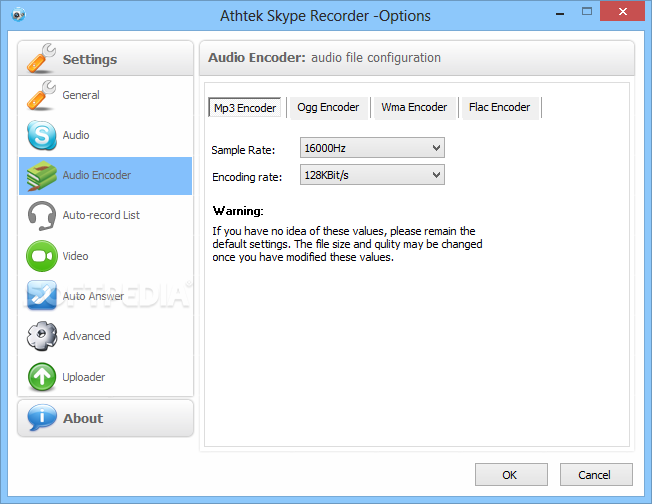Open the General settings page
Viewport: 652px width, 504px height.
click(105, 95)
